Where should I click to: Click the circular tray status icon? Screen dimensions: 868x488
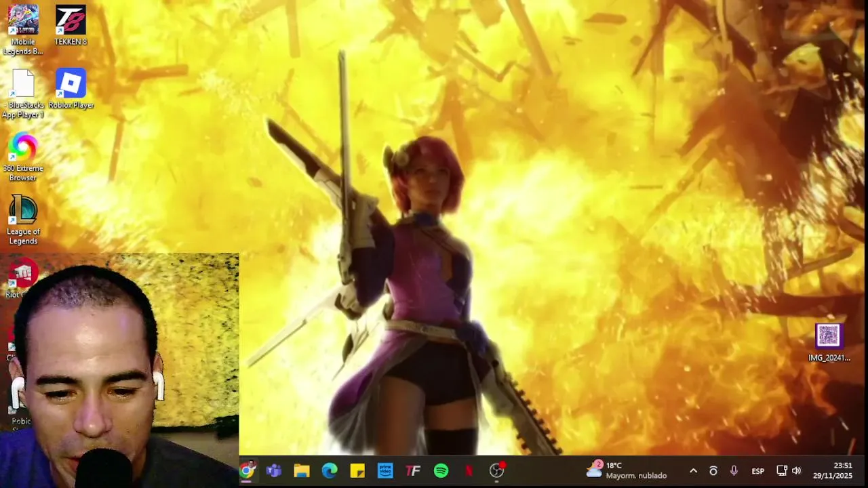(713, 471)
